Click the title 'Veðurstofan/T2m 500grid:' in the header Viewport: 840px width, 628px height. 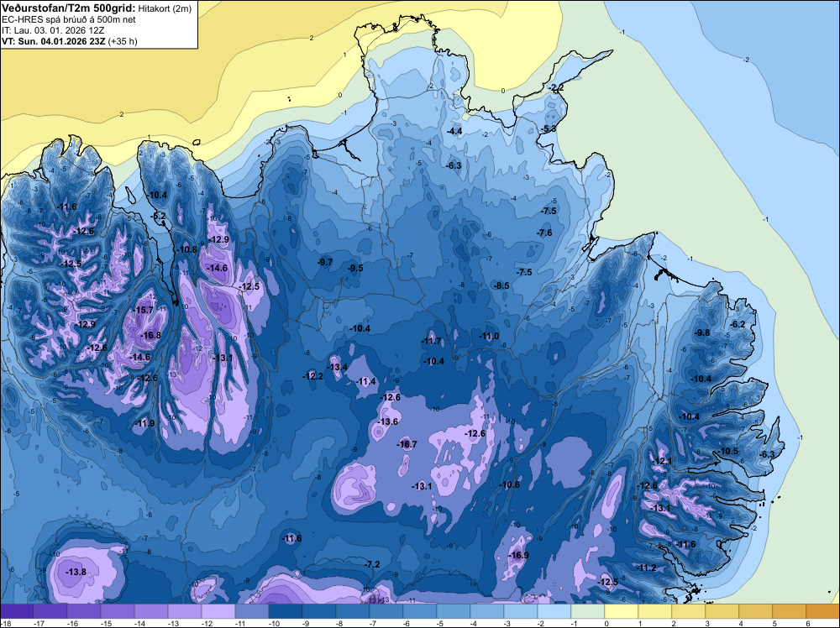tap(69, 8)
